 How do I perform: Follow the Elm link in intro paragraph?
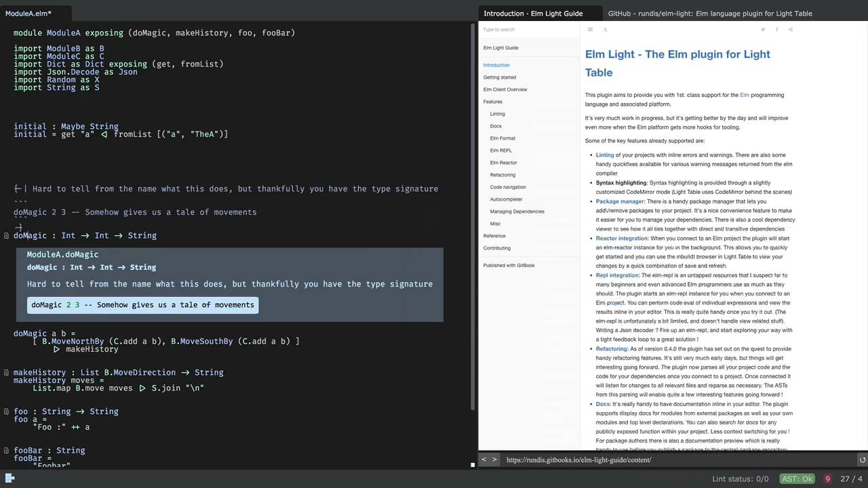[745, 95]
